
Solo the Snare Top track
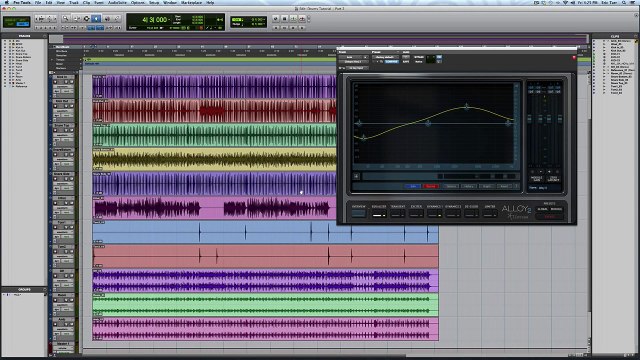click(66, 130)
